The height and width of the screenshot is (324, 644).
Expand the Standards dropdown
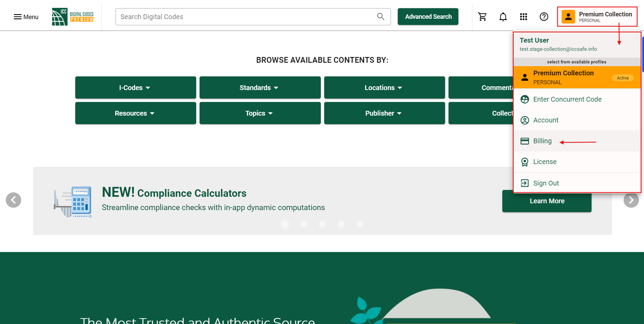(x=260, y=88)
